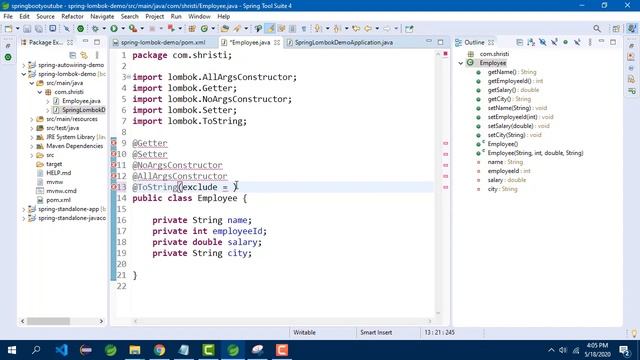Click the error marker on line 13
Screen dimensions: 640x360
coord(114,187)
